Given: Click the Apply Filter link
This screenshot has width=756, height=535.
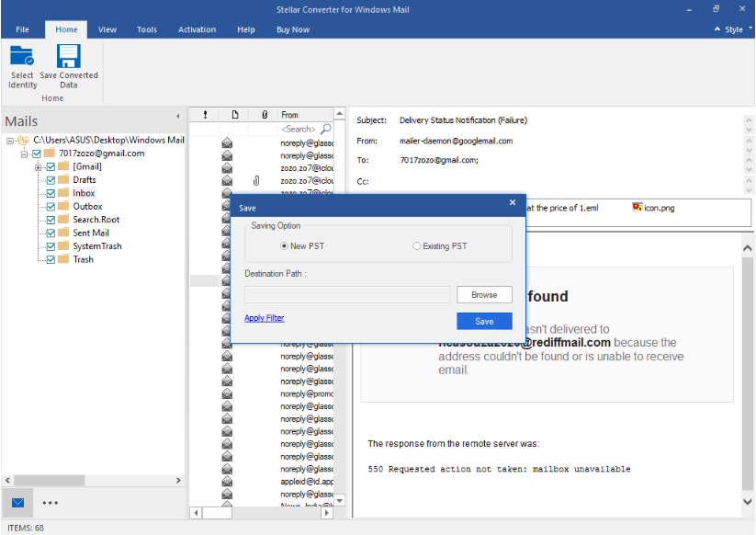Looking at the screenshot, I should point(265,318).
